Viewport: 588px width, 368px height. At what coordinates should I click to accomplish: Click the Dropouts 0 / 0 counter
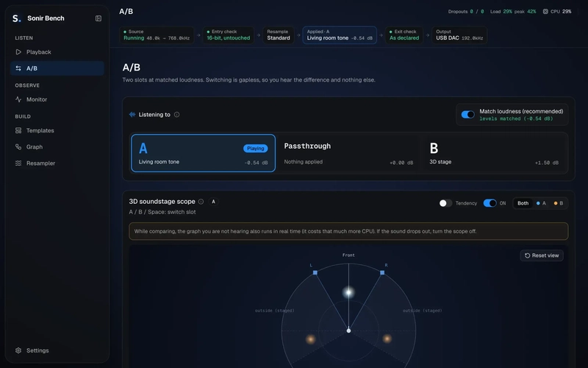pos(466,12)
